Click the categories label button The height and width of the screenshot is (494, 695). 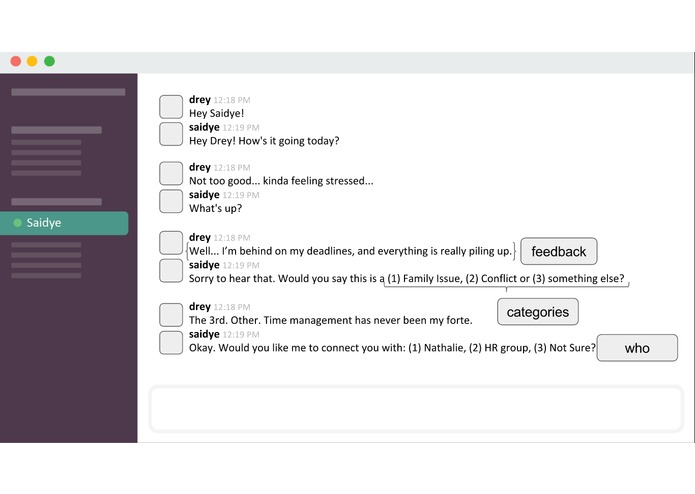[538, 312]
